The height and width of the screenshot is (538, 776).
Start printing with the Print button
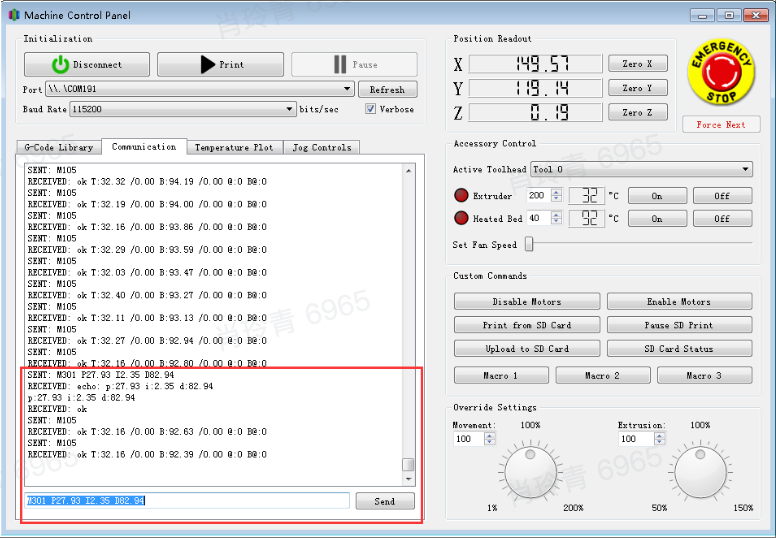click(x=220, y=65)
